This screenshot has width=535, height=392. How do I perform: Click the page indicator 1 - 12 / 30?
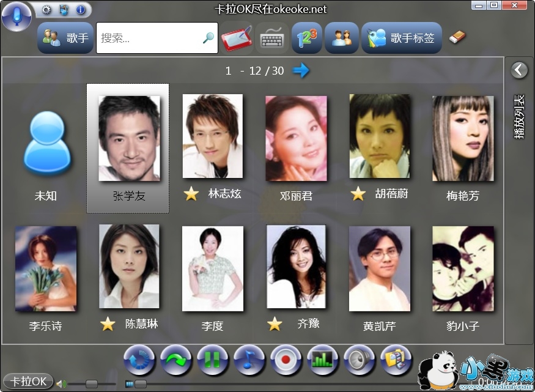[x=254, y=70]
